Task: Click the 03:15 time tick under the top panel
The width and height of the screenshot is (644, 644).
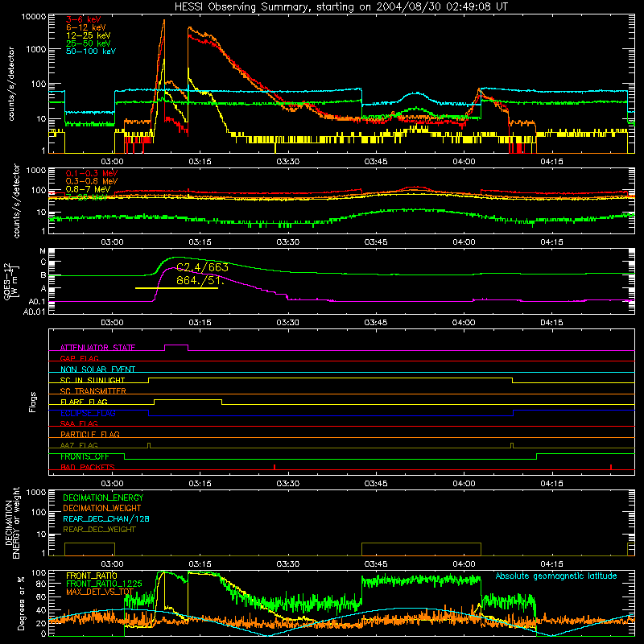Action: click(200, 162)
